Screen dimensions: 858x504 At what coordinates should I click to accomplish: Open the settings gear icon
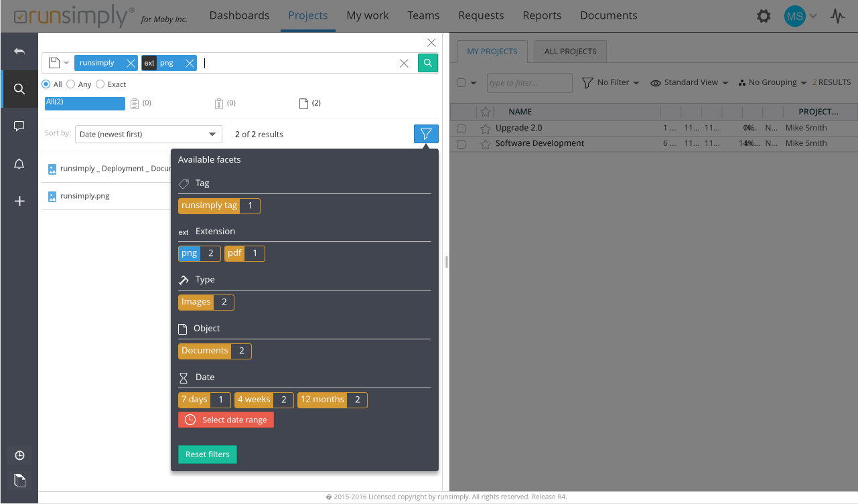click(x=764, y=16)
